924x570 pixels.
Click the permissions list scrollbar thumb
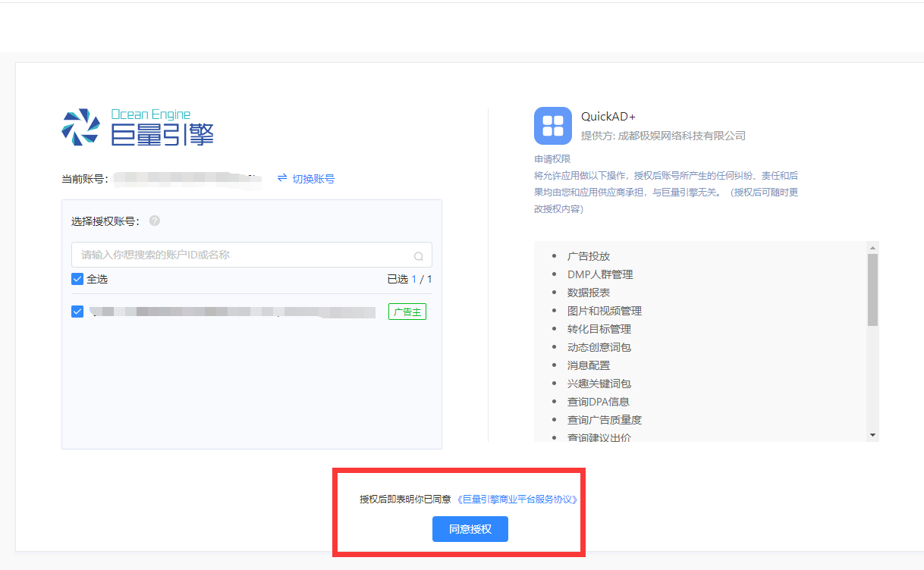click(x=872, y=290)
